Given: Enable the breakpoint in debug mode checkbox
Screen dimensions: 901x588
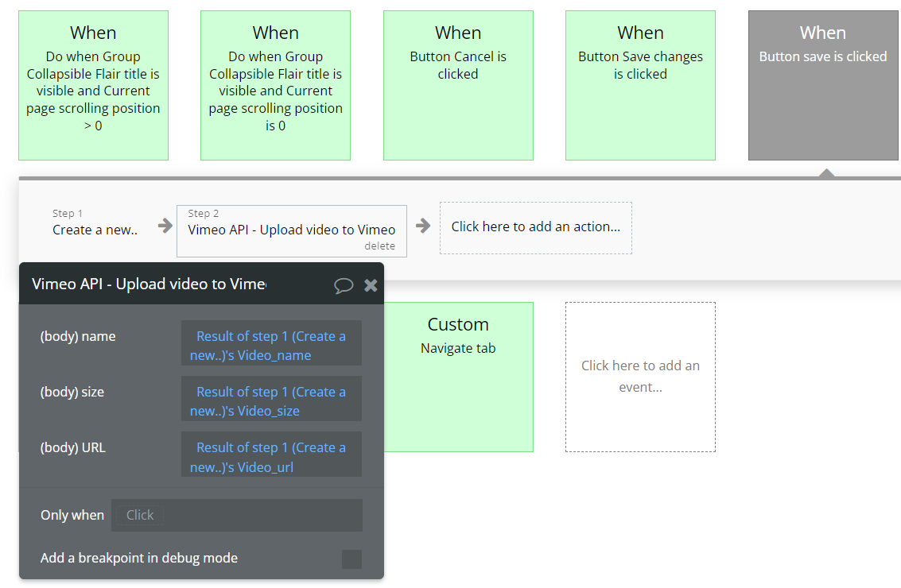Looking at the screenshot, I should (x=351, y=559).
